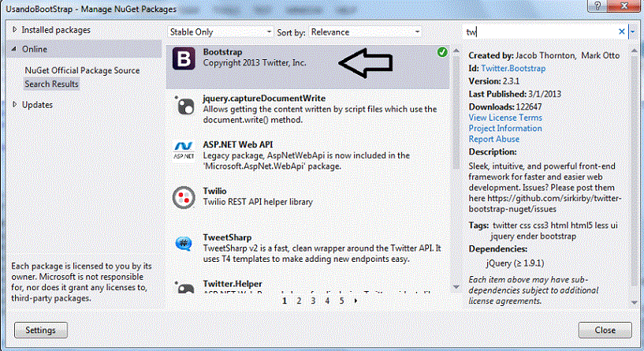Open the search box history dropdown arrow

coord(633,32)
